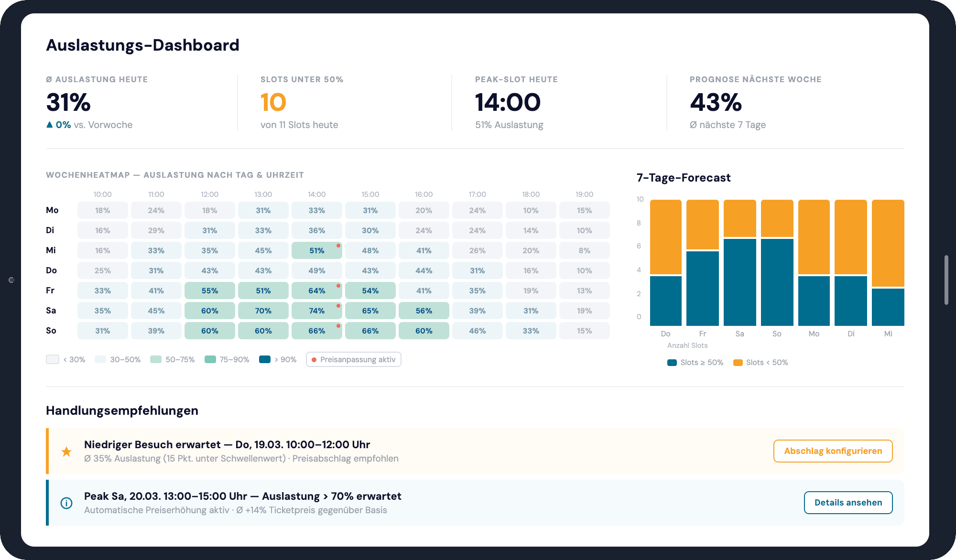Click the blue segment of Sa forecast bar
This screenshot has width=956, height=560.
739,282
